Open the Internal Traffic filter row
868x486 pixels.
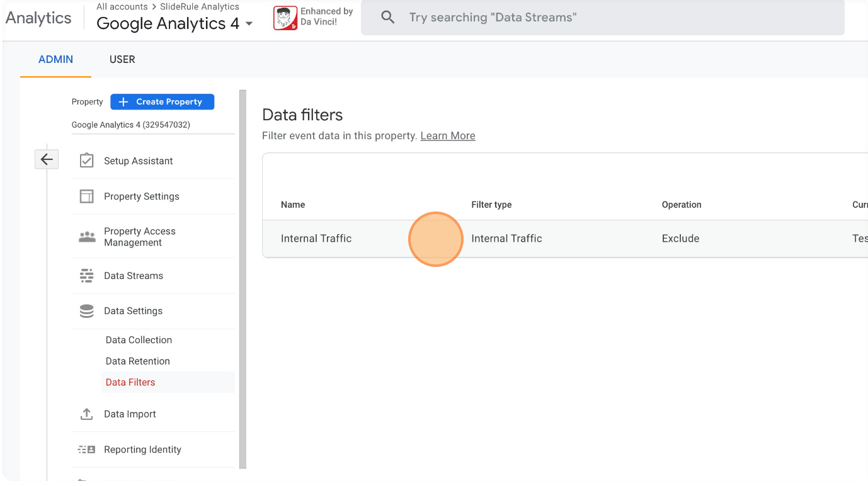coord(316,239)
